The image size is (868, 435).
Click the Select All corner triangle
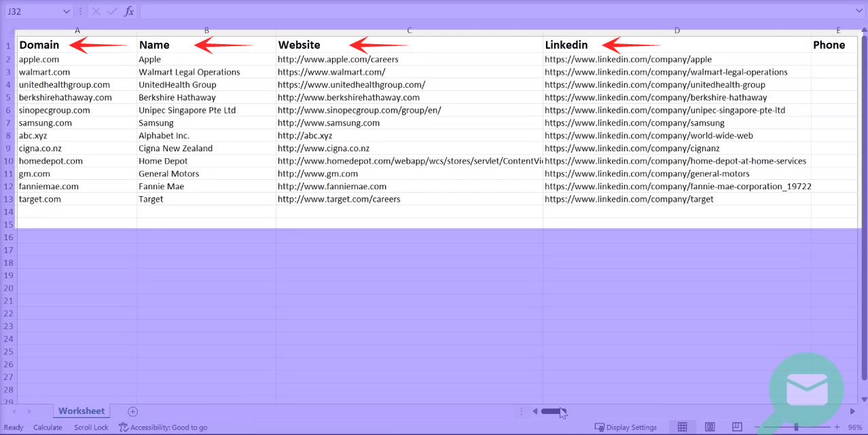pyautogui.click(x=9, y=31)
